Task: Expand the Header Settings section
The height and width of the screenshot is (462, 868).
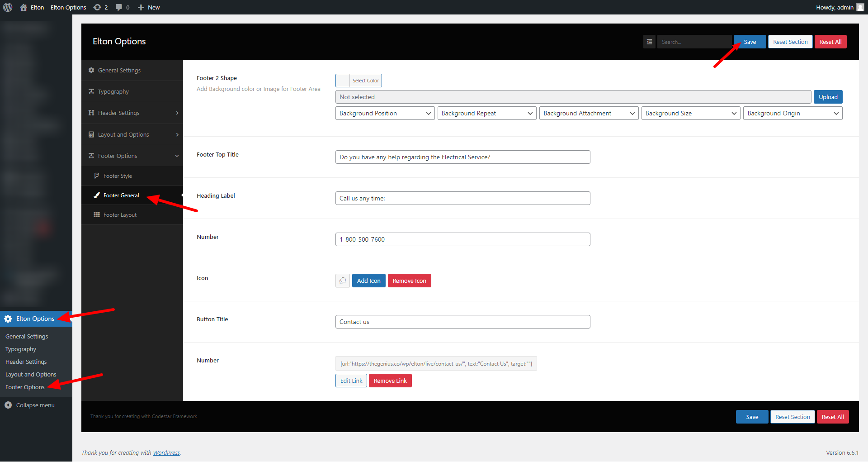Action: coord(132,113)
